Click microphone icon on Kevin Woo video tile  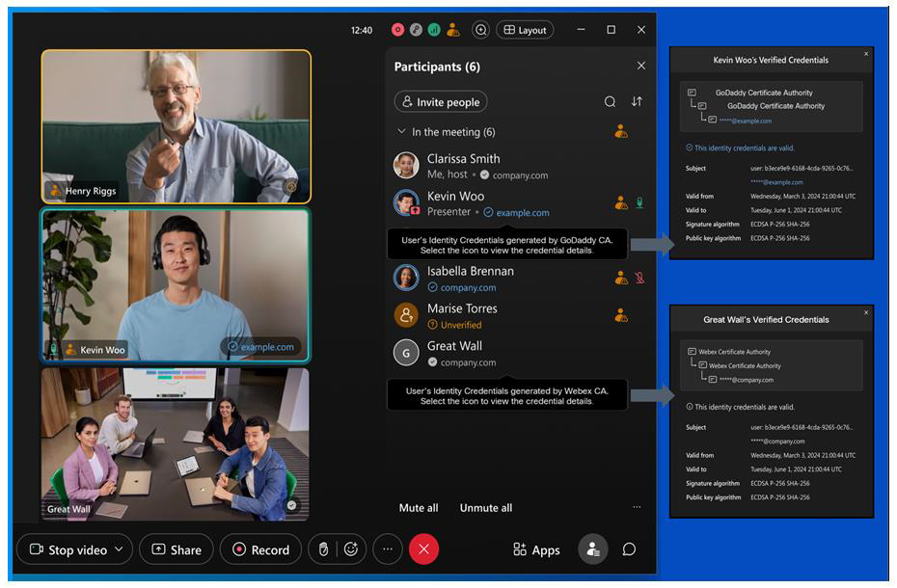click(x=53, y=348)
